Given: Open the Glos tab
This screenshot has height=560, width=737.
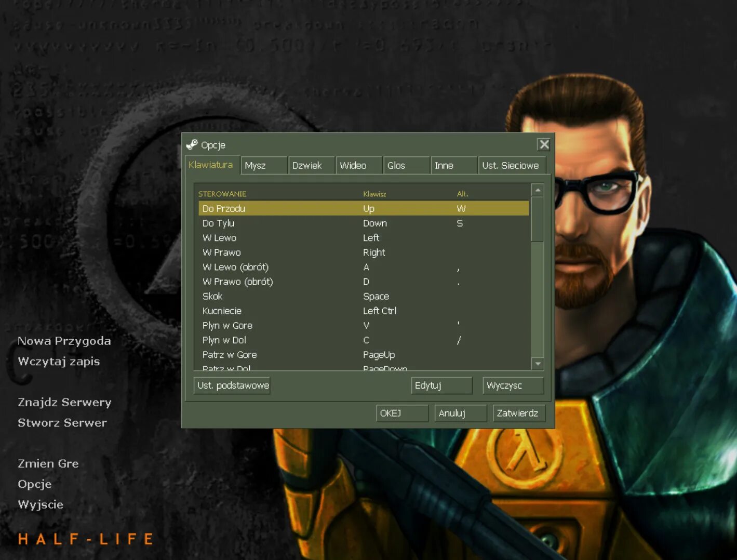Looking at the screenshot, I should tap(407, 165).
